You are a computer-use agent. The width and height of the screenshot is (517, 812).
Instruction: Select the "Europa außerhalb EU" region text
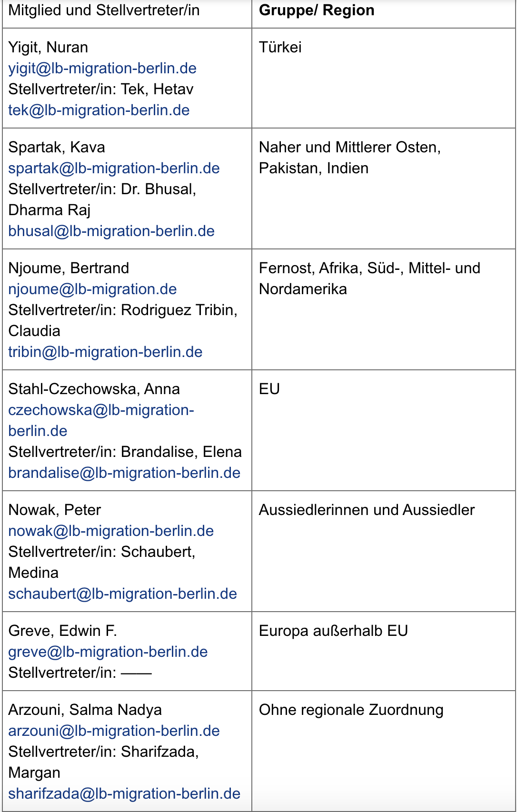pos(333,631)
